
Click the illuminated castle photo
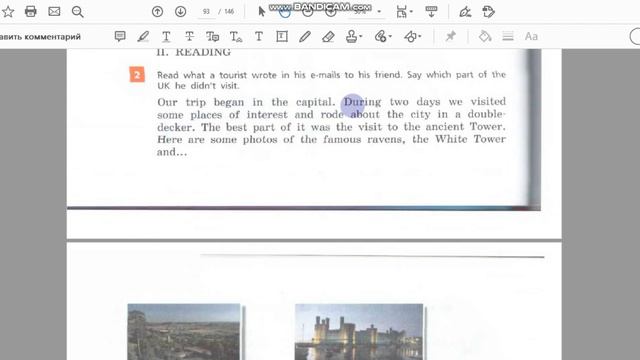[x=359, y=332]
